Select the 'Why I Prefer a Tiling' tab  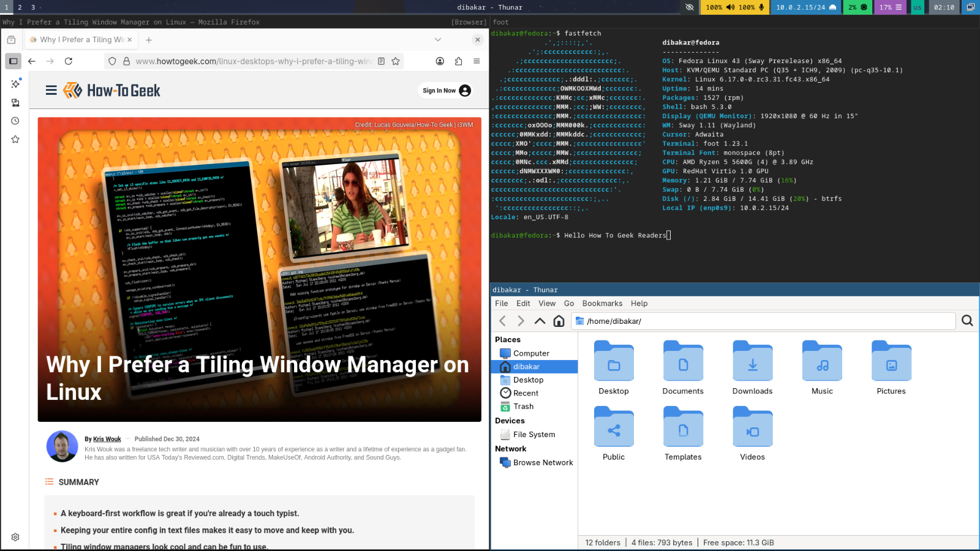(80, 39)
